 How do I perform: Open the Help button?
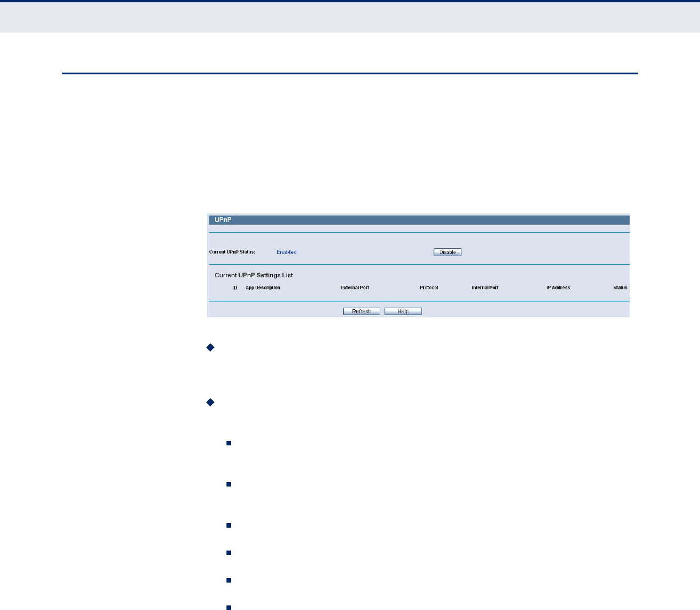point(403,312)
